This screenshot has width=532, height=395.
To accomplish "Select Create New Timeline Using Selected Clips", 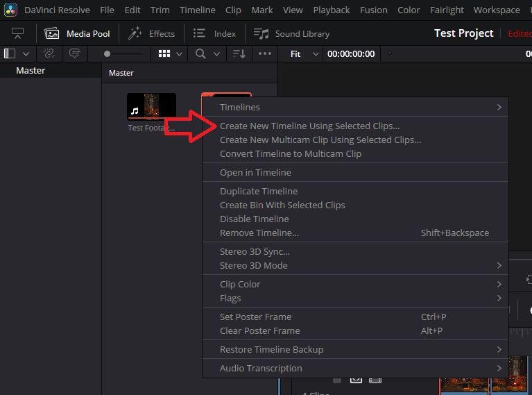I will click(x=309, y=126).
